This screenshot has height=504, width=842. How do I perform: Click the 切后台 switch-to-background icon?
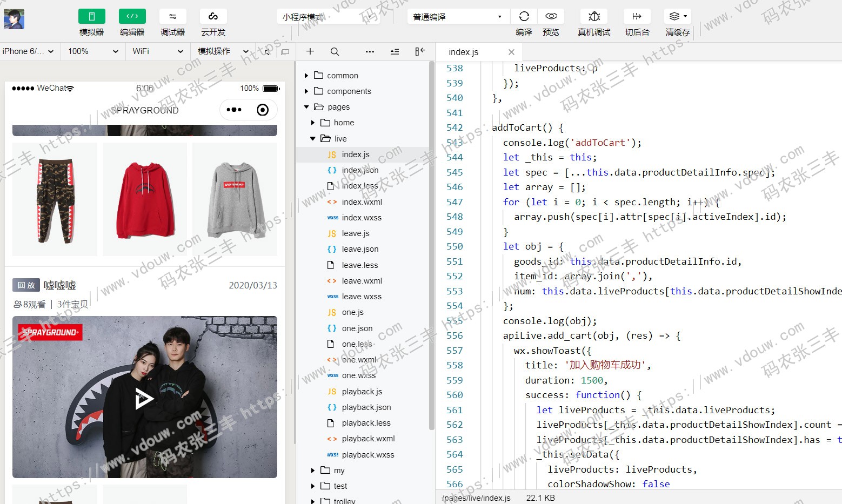tap(637, 17)
